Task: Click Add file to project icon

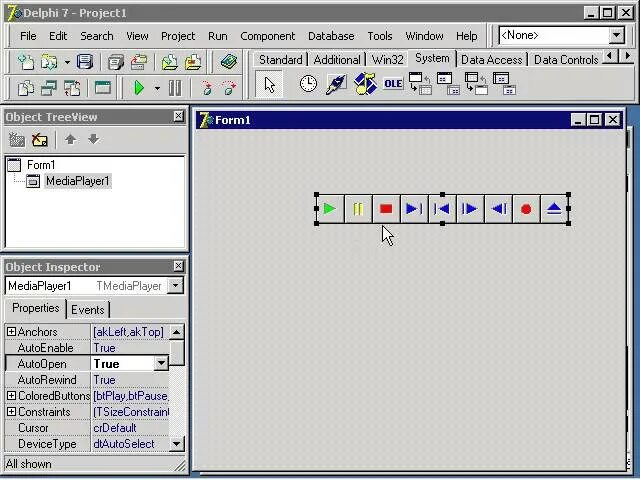Action: [169, 62]
